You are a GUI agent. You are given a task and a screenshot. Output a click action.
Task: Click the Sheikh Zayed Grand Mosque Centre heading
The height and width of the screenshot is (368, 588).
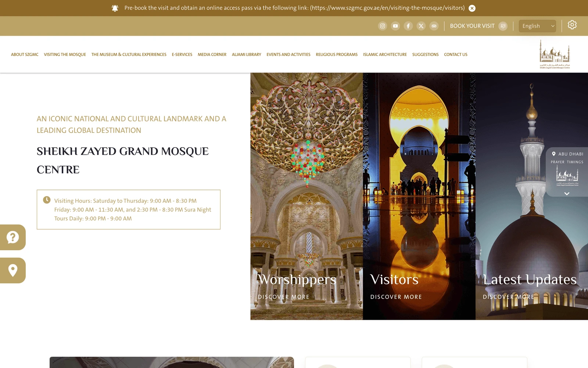pyautogui.click(x=123, y=160)
